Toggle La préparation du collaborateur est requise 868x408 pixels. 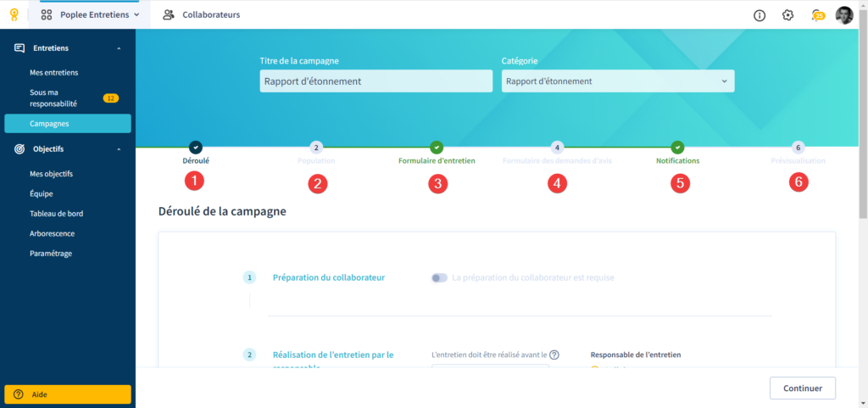pos(440,278)
